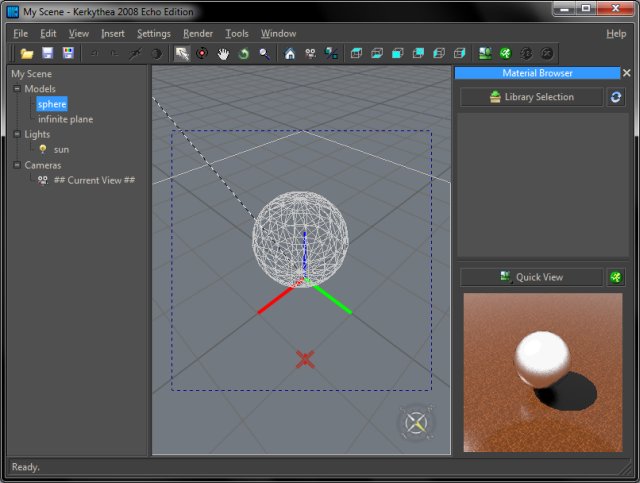The width and height of the screenshot is (640, 483).
Task: Collapse the Models tree node
Action: click(x=16, y=89)
